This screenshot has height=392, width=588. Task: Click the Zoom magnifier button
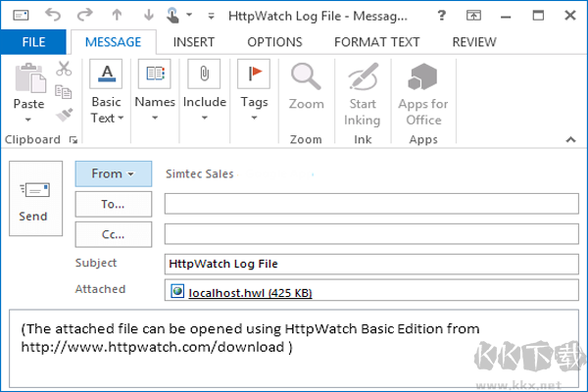306,86
